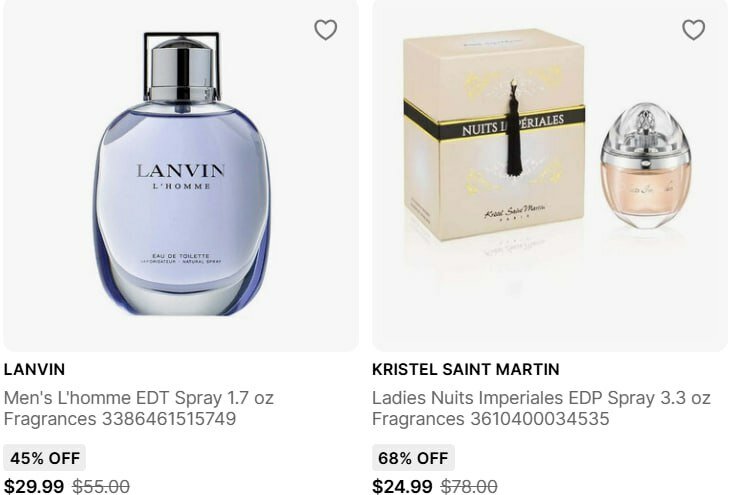Open the LANVIN brand name link

coord(34,369)
